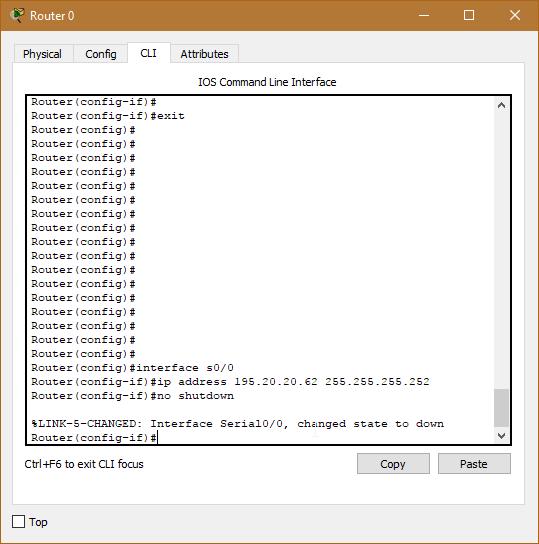Image resolution: width=539 pixels, height=544 pixels.
Task: Click the CLI vertical scrollbar thumb
Action: pos(501,408)
